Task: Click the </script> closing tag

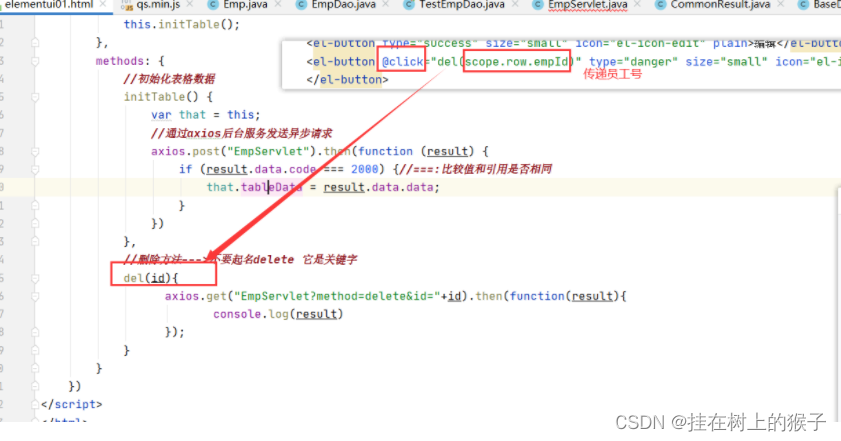Action: 71,404
